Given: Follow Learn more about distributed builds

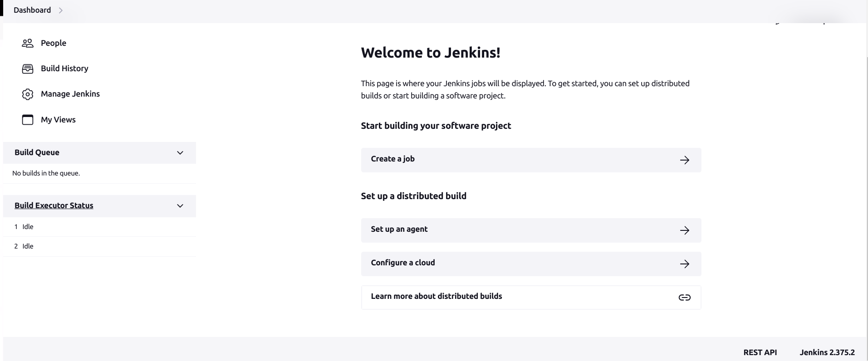Looking at the screenshot, I should click(436, 296).
